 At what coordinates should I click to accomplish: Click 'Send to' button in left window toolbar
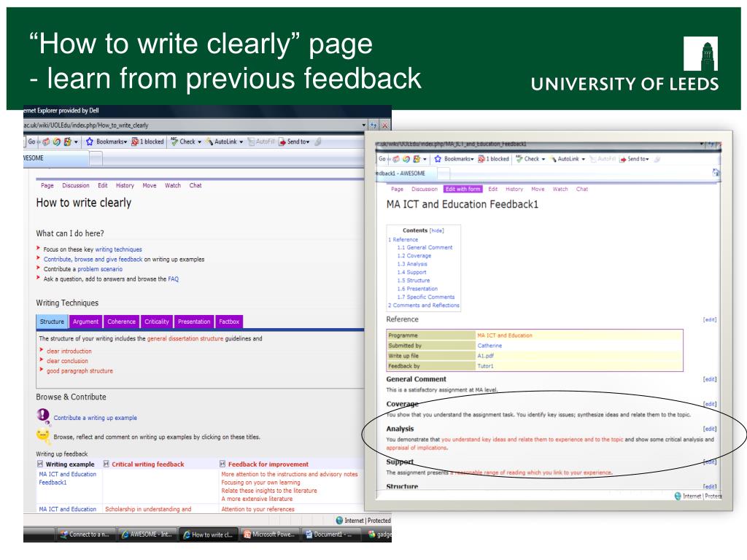[294, 141]
